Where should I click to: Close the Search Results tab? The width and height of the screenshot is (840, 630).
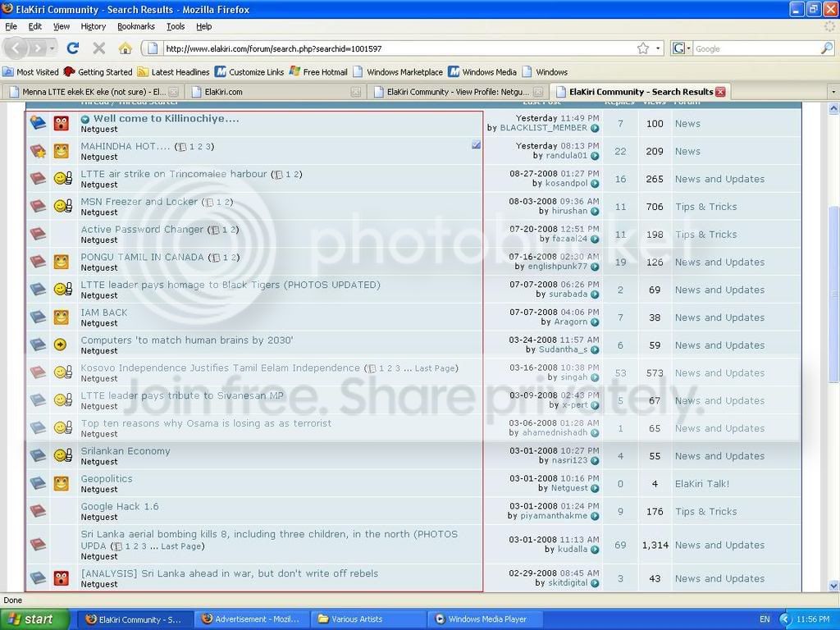720,92
